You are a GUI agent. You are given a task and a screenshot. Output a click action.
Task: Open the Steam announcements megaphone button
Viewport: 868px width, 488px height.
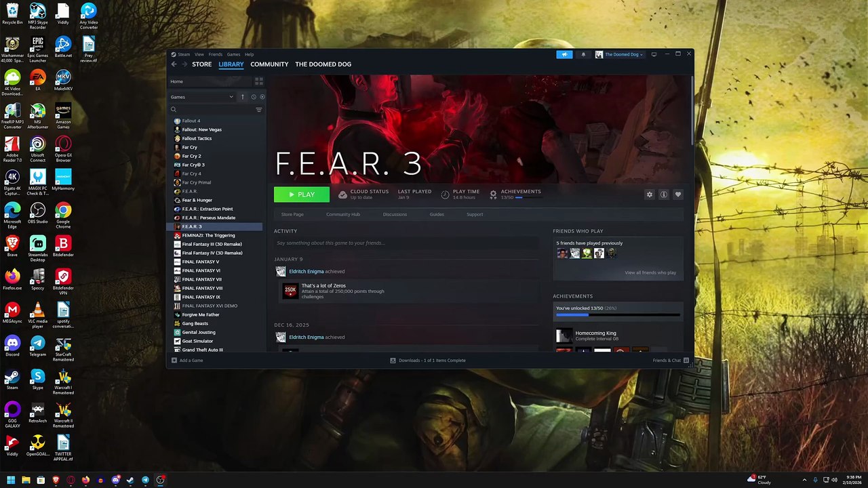pos(564,54)
